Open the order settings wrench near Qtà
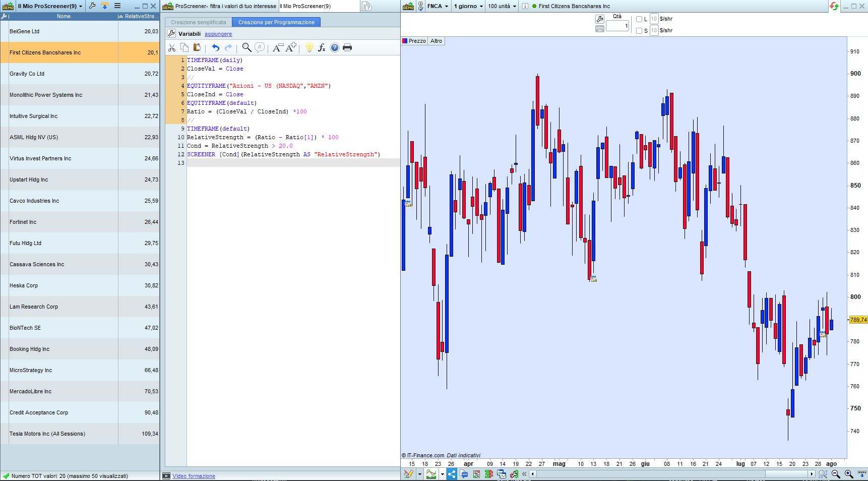This screenshot has width=868, height=481. 600,19
